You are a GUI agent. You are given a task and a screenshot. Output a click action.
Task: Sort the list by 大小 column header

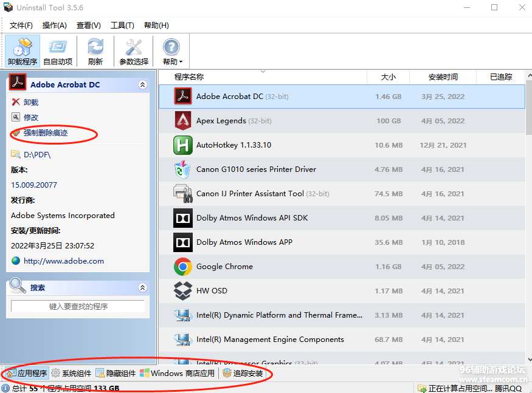click(388, 77)
